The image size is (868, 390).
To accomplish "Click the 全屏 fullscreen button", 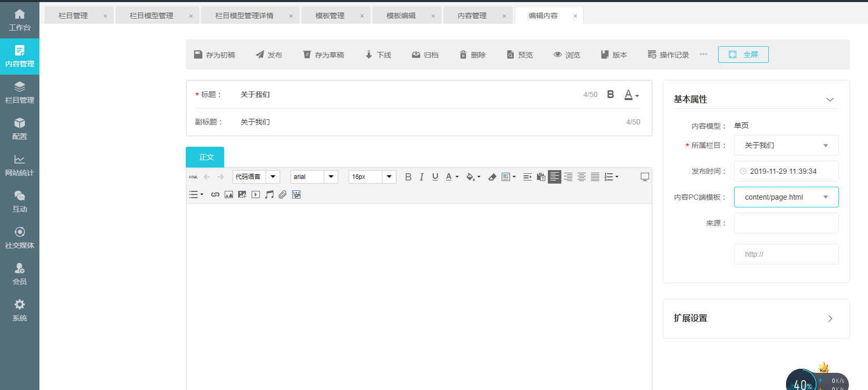I will [x=743, y=54].
